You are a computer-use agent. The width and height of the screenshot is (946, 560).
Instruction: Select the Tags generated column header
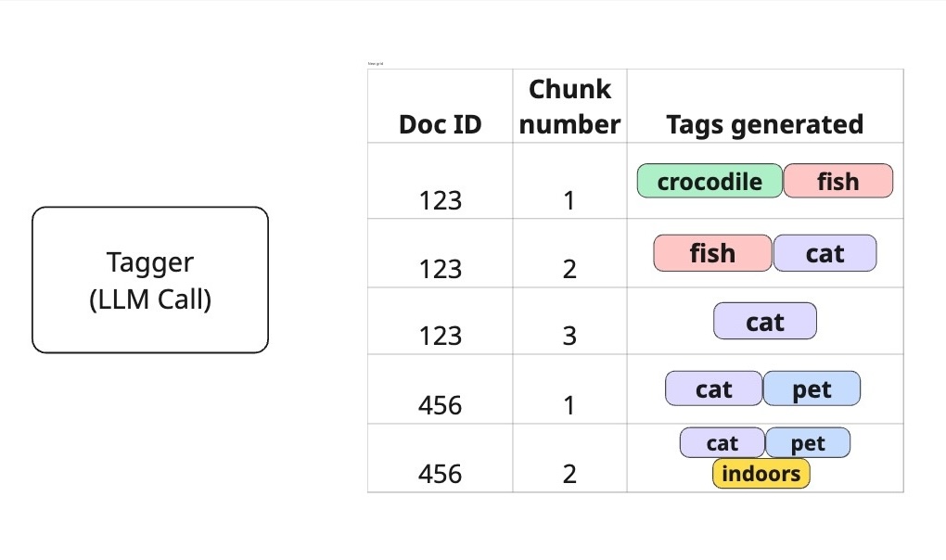click(x=764, y=124)
